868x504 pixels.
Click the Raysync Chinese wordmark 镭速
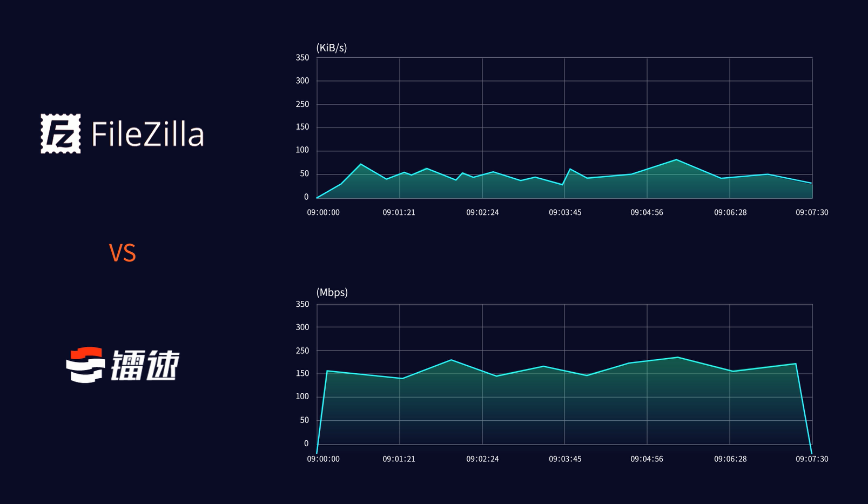[145, 366]
